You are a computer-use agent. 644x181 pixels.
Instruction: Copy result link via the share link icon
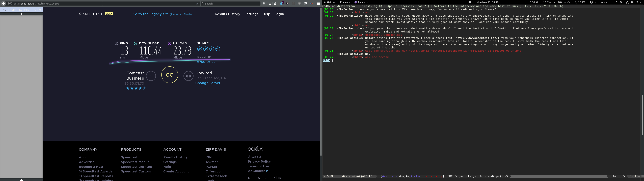[200, 49]
